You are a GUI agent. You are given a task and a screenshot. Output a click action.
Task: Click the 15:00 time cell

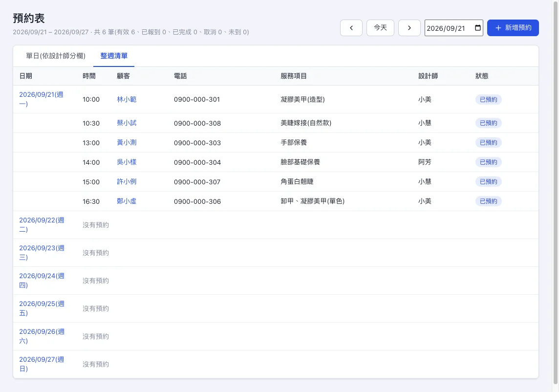pyautogui.click(x=91, y=182)
